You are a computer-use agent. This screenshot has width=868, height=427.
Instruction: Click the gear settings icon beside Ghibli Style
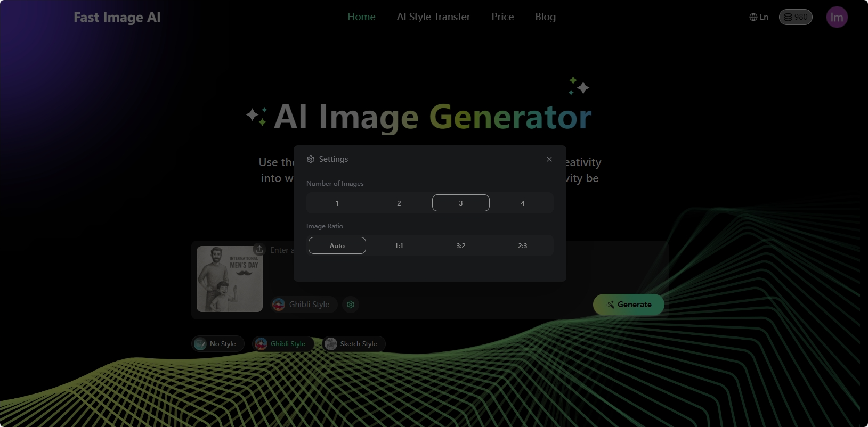tap(351, 305)
